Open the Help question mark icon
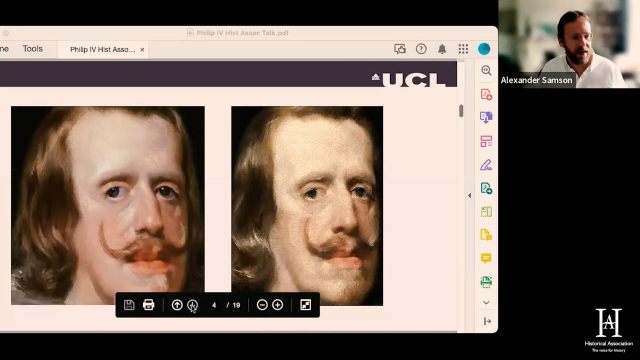 coord(421,49)
